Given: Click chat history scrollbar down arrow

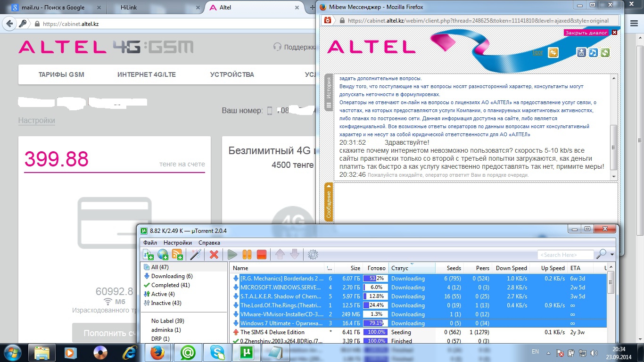Looking at the screenshot, I should (613, 176).
